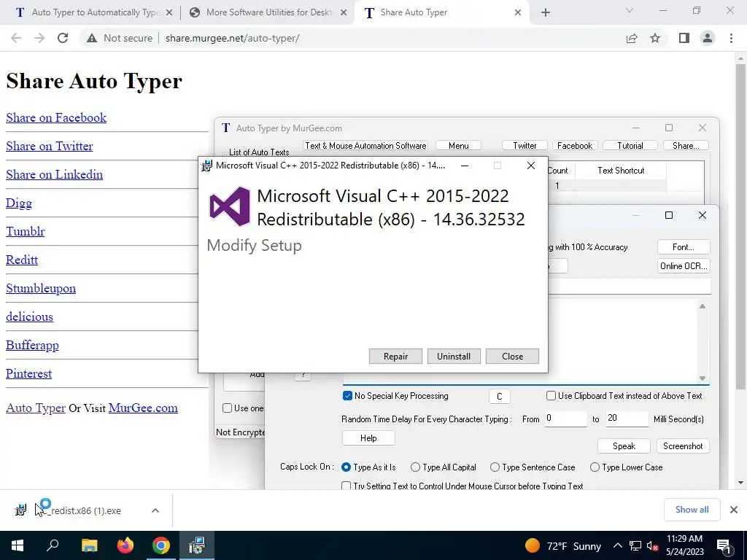747x560 pixels.
Task: Select Type All Capital radio option
Action: pos(415,467)
